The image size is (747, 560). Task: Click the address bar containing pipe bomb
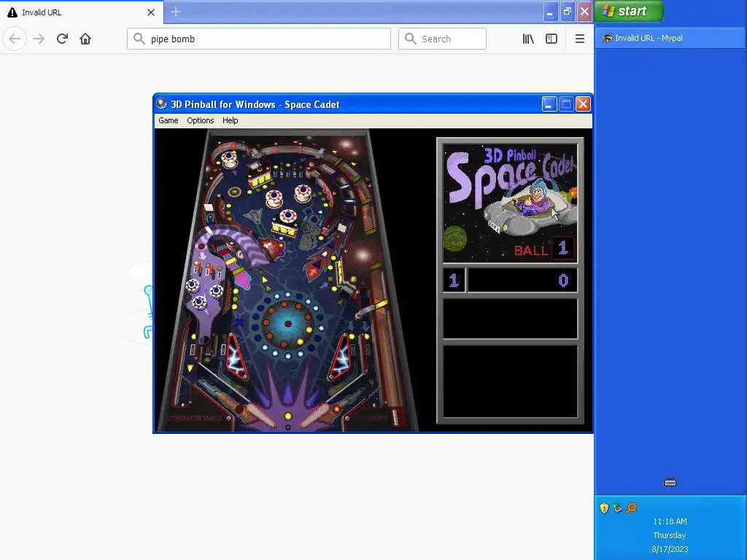point(259,39)
